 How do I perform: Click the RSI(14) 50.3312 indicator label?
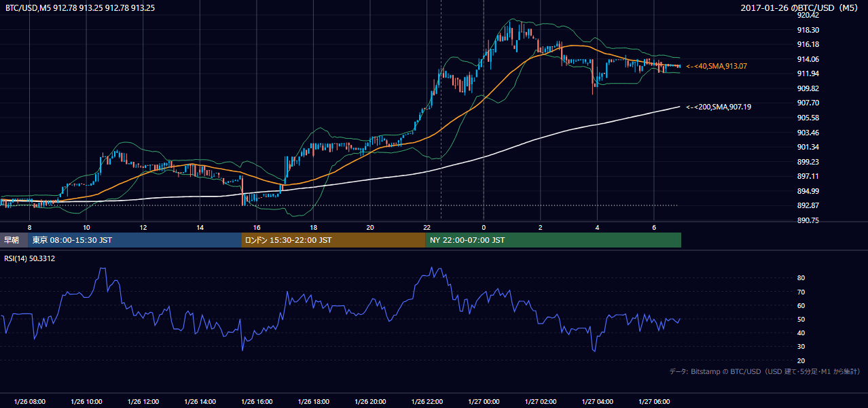(30, 258)
